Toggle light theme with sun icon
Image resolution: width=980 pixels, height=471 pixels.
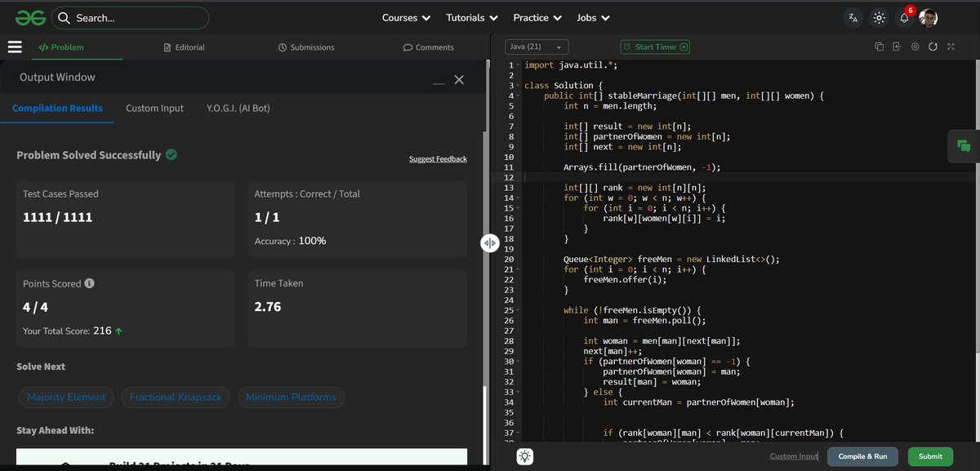879,17
